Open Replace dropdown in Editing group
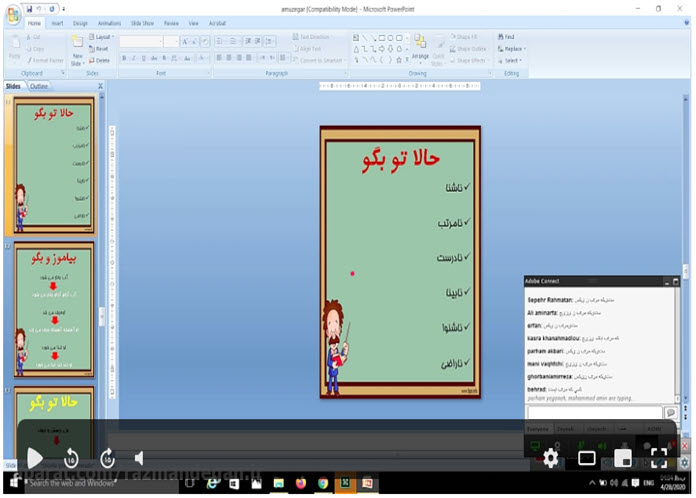Image resolution: width=696 pixels, height=498 pixels. pyautogui.click(x=512, y=49)
